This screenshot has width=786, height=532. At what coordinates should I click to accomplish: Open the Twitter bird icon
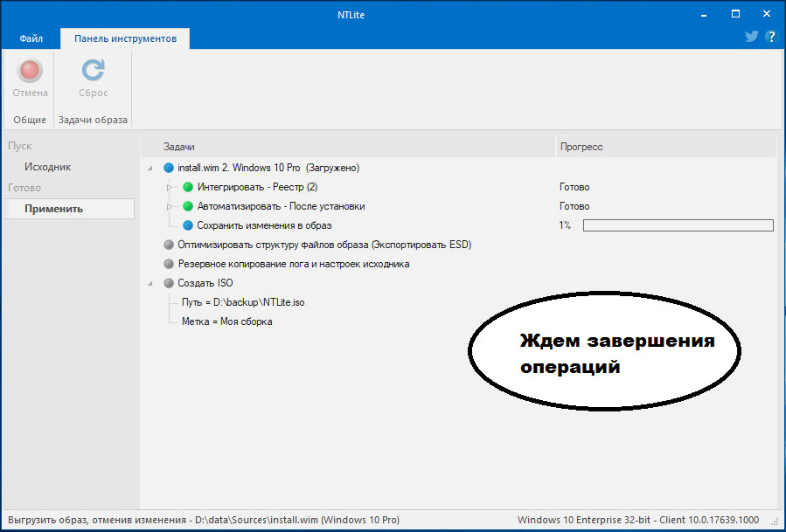point(751,37)
